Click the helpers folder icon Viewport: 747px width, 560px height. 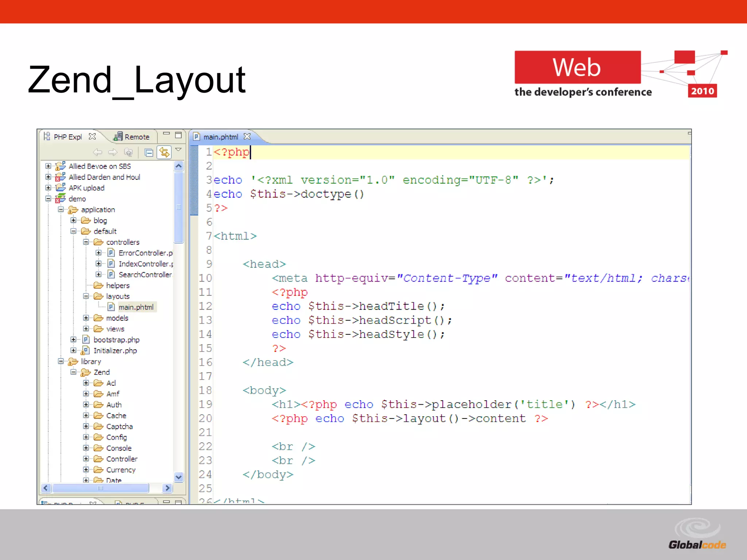[98, 285]
